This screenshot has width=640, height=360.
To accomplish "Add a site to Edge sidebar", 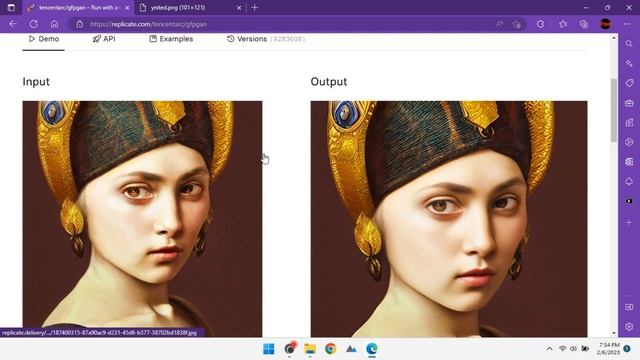I will 629,222.
